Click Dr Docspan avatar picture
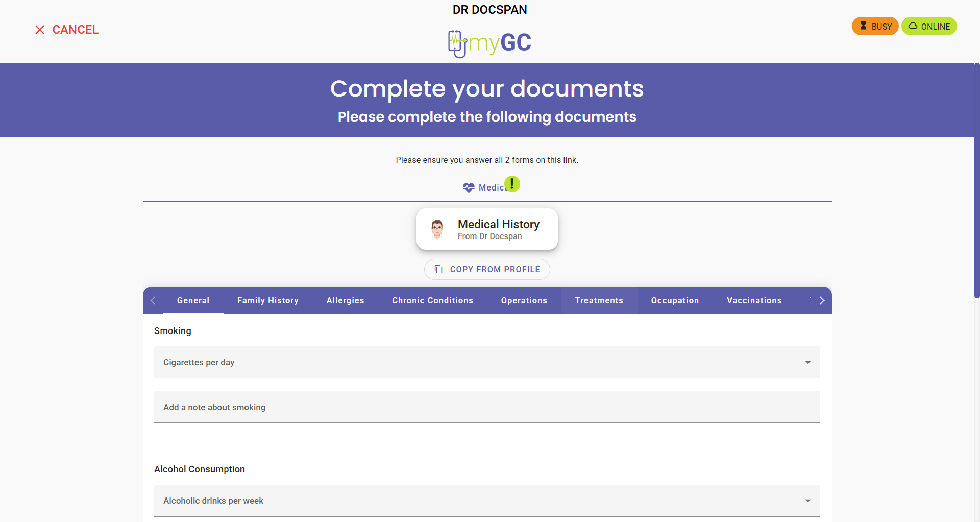Viewport: 980px width, 522px height. [x=437, y=229]
